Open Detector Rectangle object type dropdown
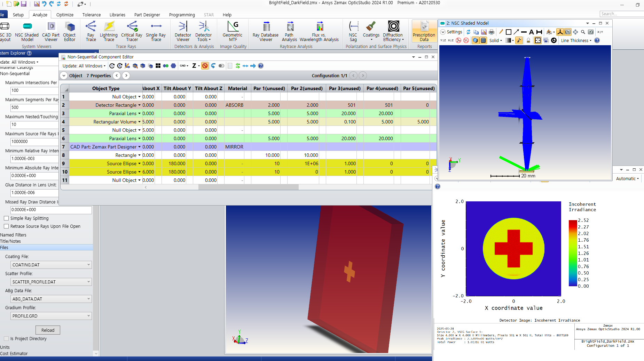The width and height of the screenshot is (644, 361). coord(140,105)
